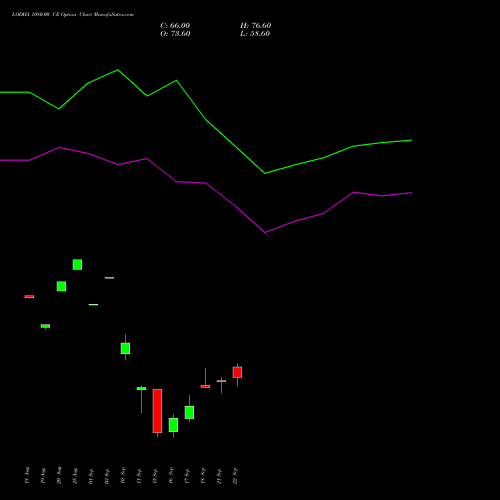The height and width of the screenshot is (500, 500).
Task: Click the 02 Sep date label
Action: (107, 476)
